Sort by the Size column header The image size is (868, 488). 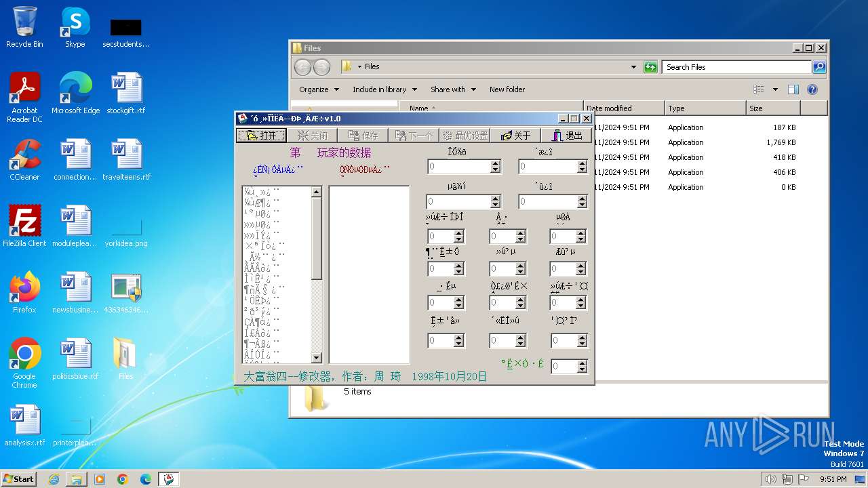(773, 108)
